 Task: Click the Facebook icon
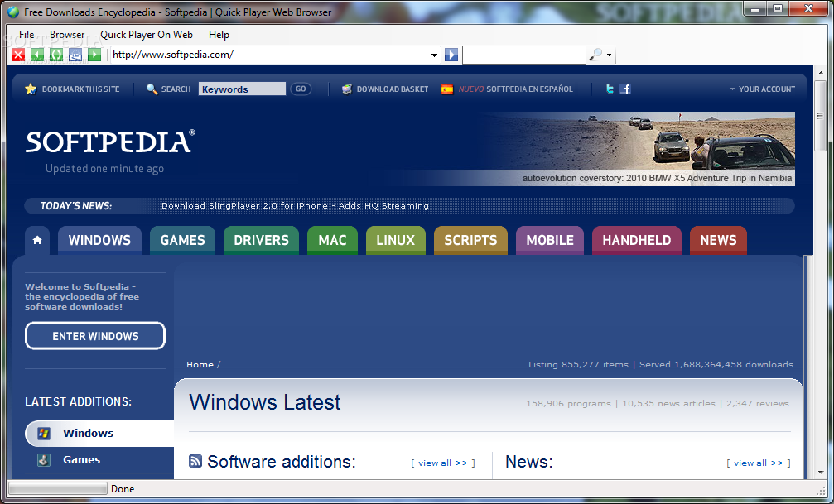pos(625,89)
